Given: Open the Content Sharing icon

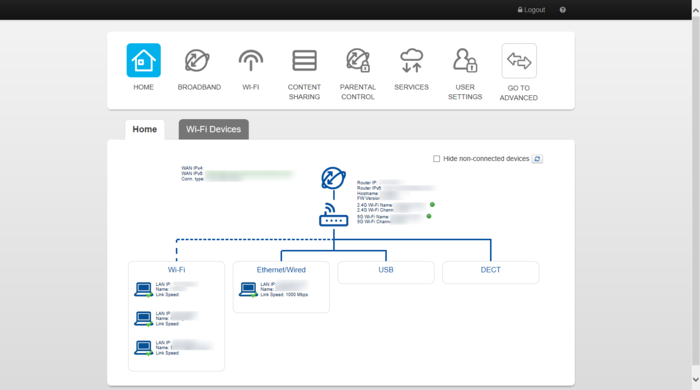Looking at the screenshot, I should click(x=304, y=61).
